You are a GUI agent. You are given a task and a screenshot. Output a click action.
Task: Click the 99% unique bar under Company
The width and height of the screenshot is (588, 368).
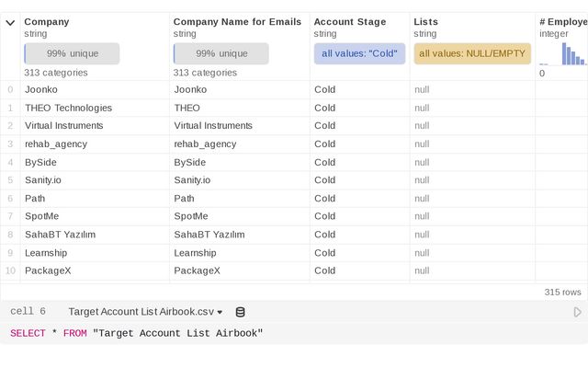tap(72, 53)
